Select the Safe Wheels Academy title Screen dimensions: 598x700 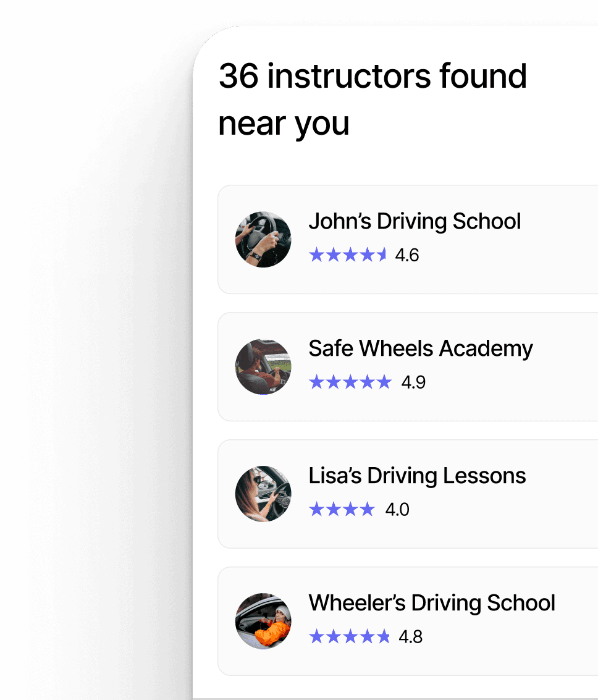420,348
